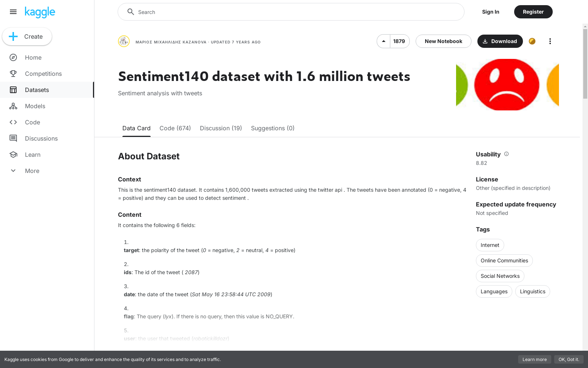
Task: Focus the Search input field
Action: pos(291,12)
